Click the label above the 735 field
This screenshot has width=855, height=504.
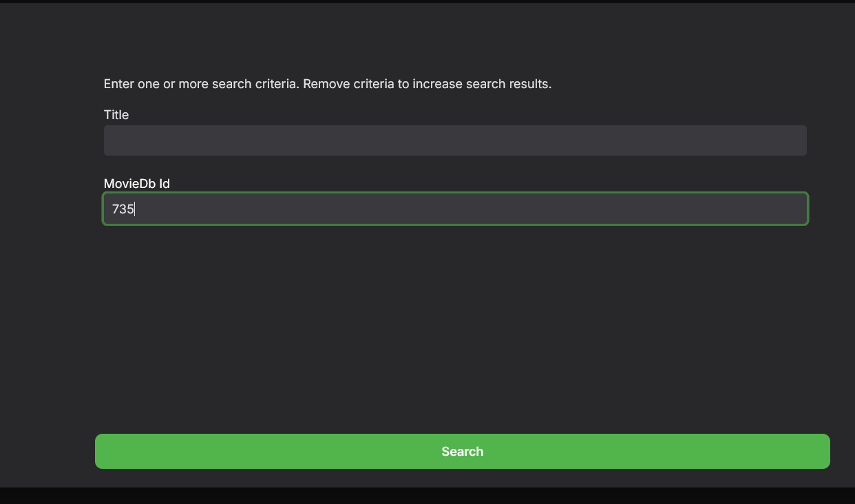click(x=136, y=184)
